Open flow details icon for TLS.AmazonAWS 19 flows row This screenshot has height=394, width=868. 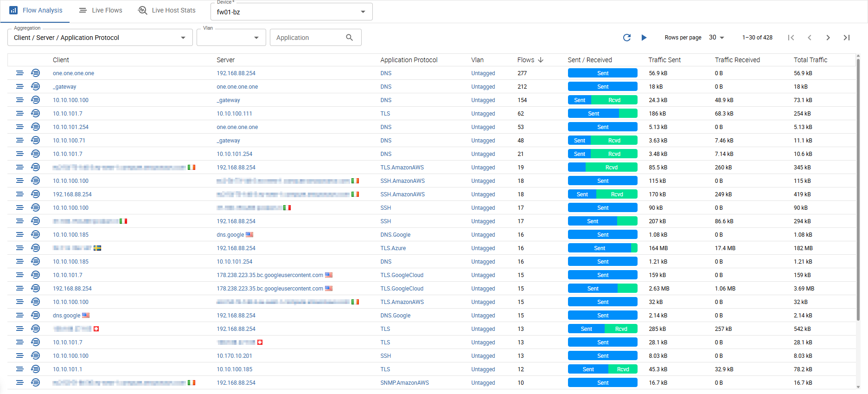[x=36, y=168]
